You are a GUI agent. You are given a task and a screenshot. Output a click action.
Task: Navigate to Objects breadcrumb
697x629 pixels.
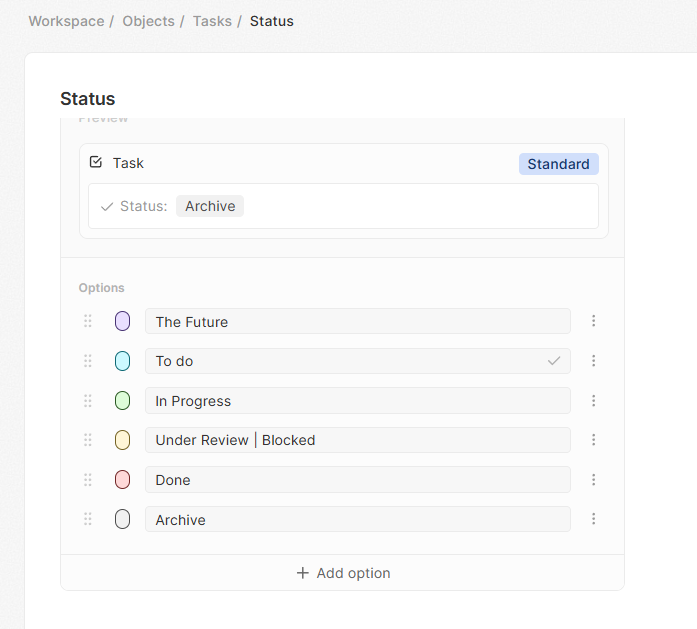[x=148, y=21]
